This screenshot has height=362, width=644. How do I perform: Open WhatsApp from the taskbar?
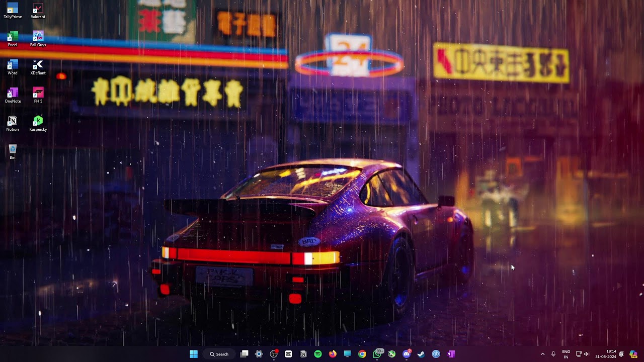tap(377, 354)
